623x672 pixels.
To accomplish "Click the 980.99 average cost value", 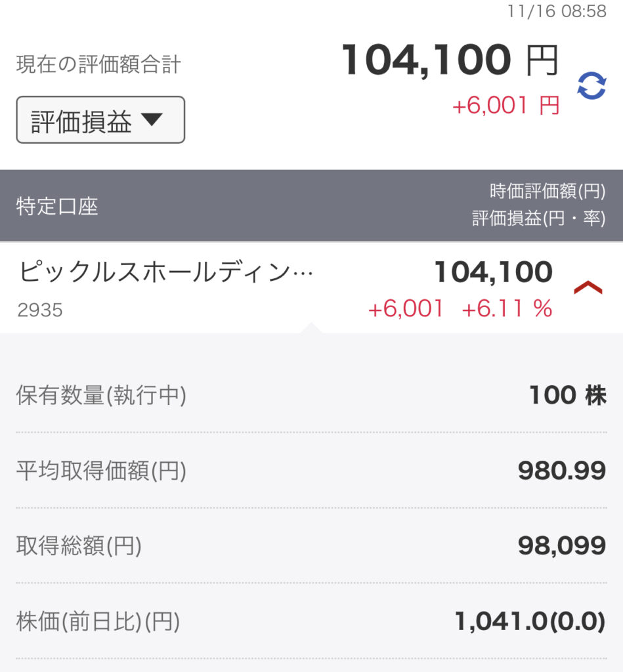I will tap(562, 471).
